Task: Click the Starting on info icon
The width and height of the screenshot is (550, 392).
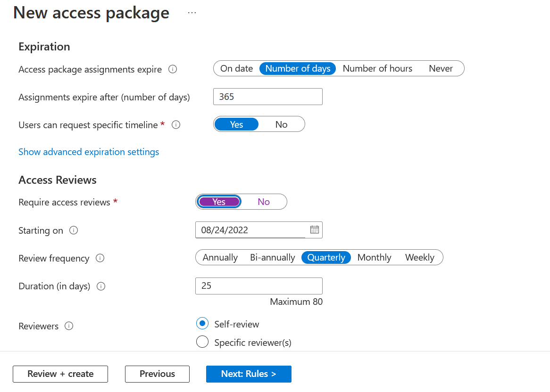Action: [x=74, y=230]
